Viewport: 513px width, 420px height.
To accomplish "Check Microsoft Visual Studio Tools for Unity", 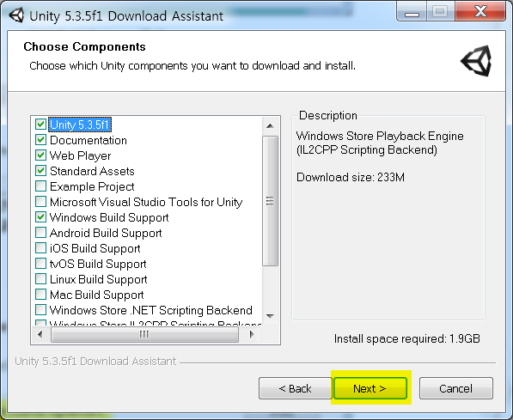I will (40, 202).
